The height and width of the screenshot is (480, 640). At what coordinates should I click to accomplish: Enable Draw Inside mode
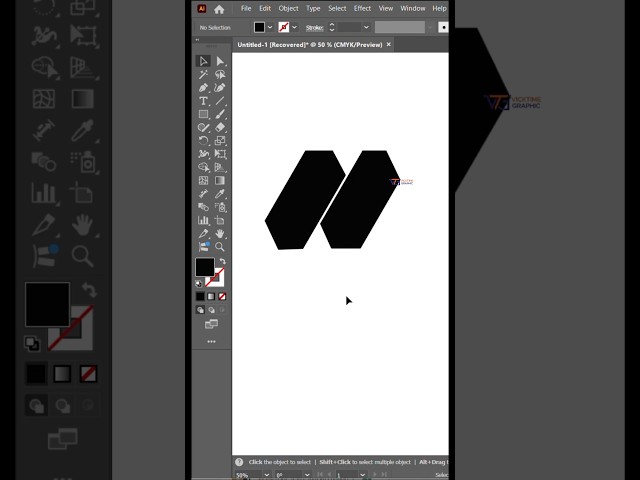point(222,310)
